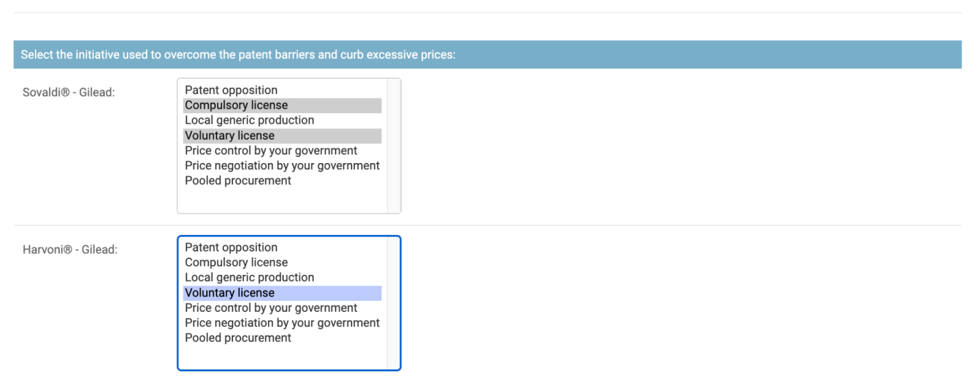Select Patent opposition in the Sovaldi list
Viewport: 980px width, 379px height.
[282, 90]
